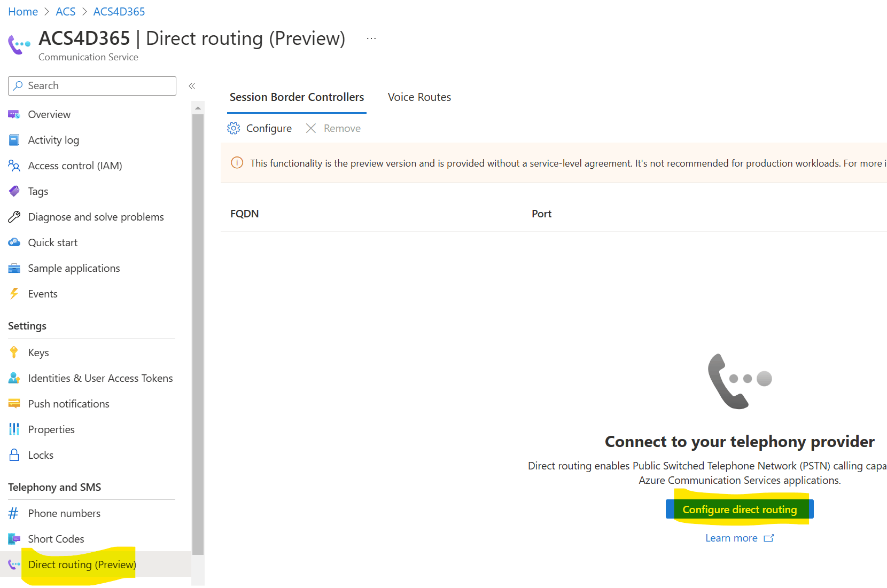Open Diagnose and solve problems item
The height and width of the screenshot is (588, 887).
(x=96, y=217)
